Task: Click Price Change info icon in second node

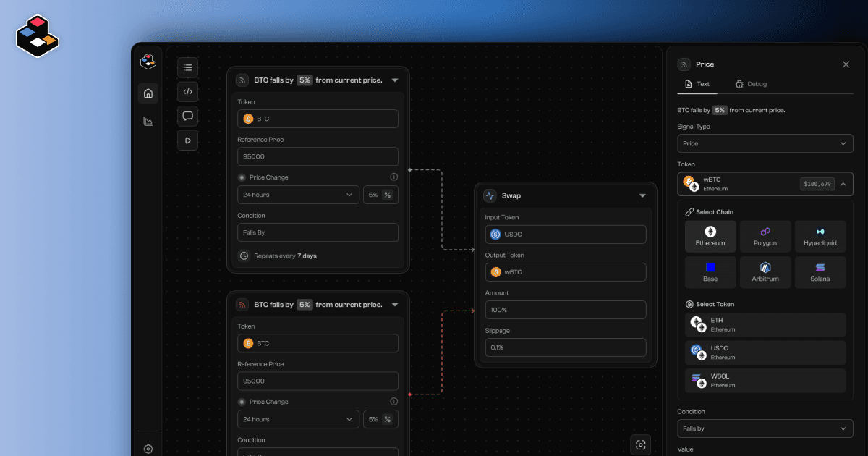Action: 394,401
